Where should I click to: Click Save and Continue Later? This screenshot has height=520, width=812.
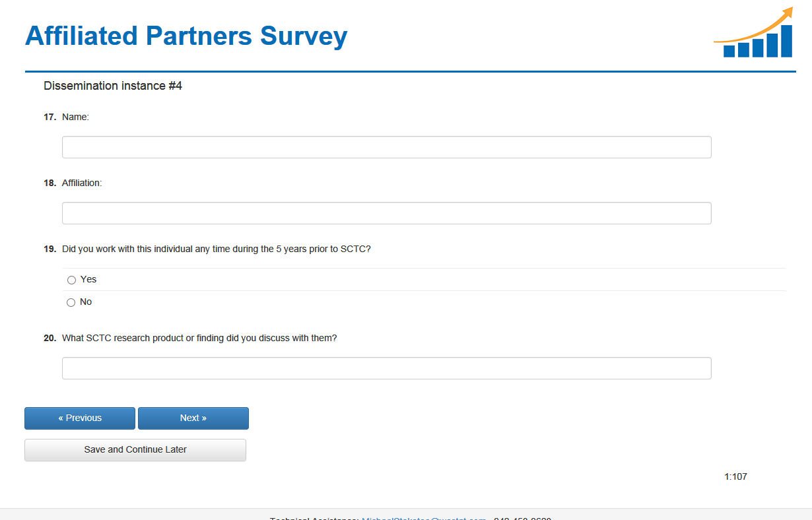135,450
